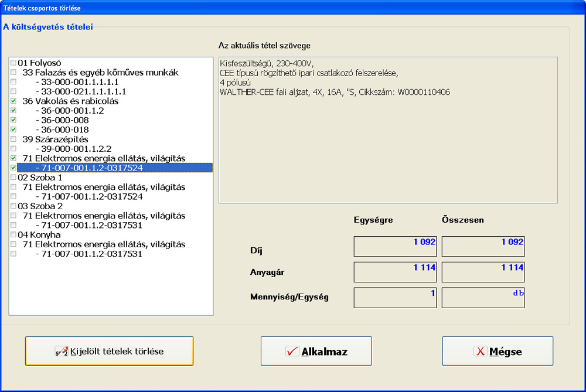Check the '01 Folyosó' checkbox
This screenshot has width=586, height=392.
pos(13,63)
